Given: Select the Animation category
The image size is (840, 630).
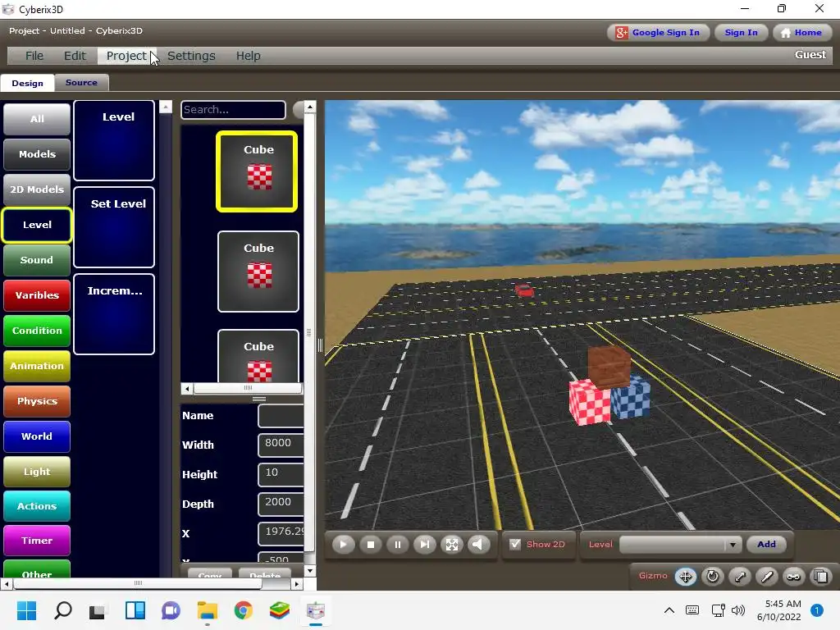Looking at the screenshot, I should pos(37,366).
